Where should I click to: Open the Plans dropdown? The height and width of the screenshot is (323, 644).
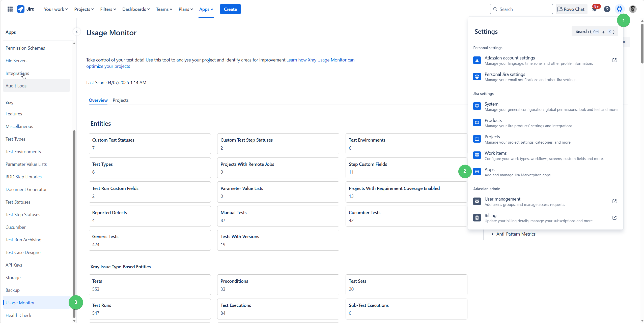[x=186, y=9]
